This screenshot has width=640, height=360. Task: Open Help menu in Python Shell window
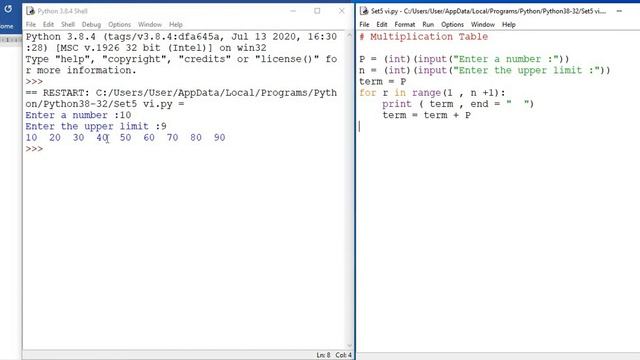[176, 24]
